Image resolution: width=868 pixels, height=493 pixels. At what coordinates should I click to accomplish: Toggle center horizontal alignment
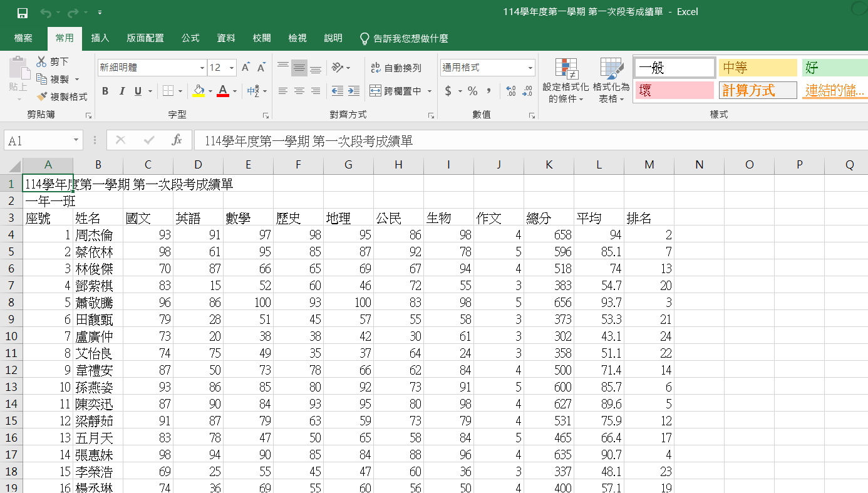[299, 91]
